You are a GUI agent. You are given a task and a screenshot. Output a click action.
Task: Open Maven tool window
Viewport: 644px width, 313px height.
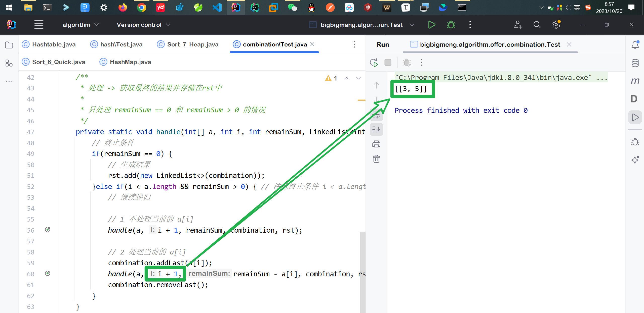coord(635,81)
